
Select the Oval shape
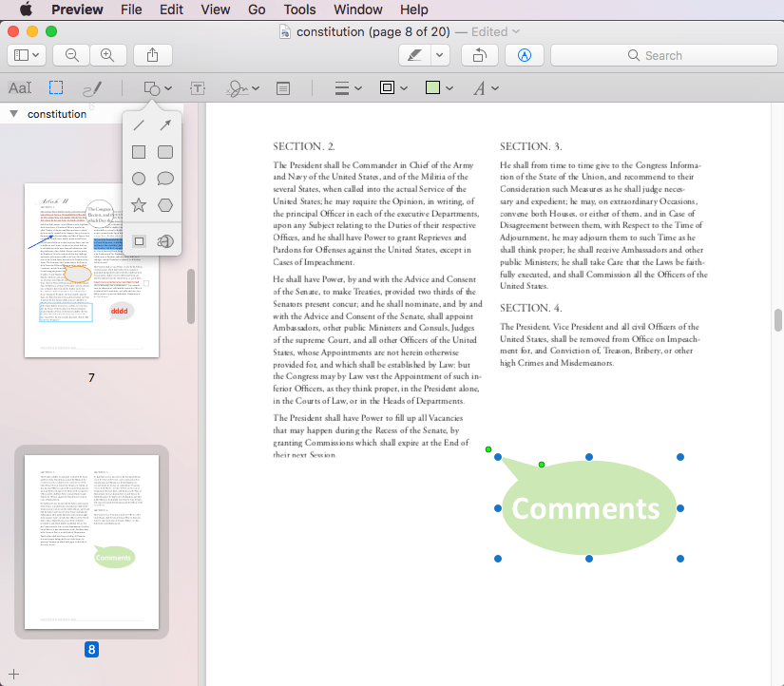pyautogui.click(x=138, y=178)
